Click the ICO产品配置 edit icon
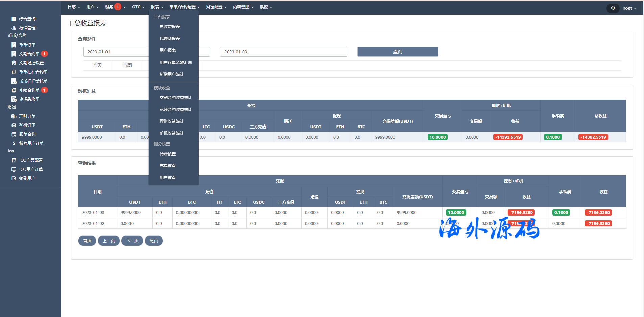This screenshot has height=317, width=644. [14, 160]
